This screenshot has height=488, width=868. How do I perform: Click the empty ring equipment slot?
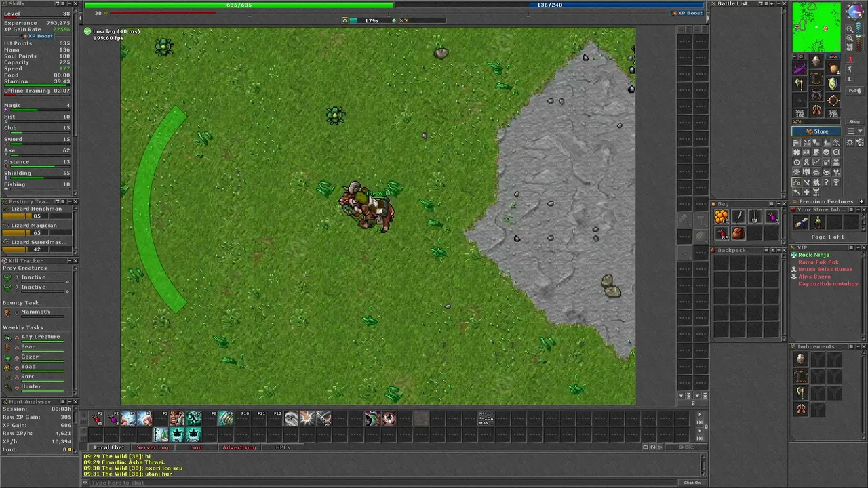(800, 100)
